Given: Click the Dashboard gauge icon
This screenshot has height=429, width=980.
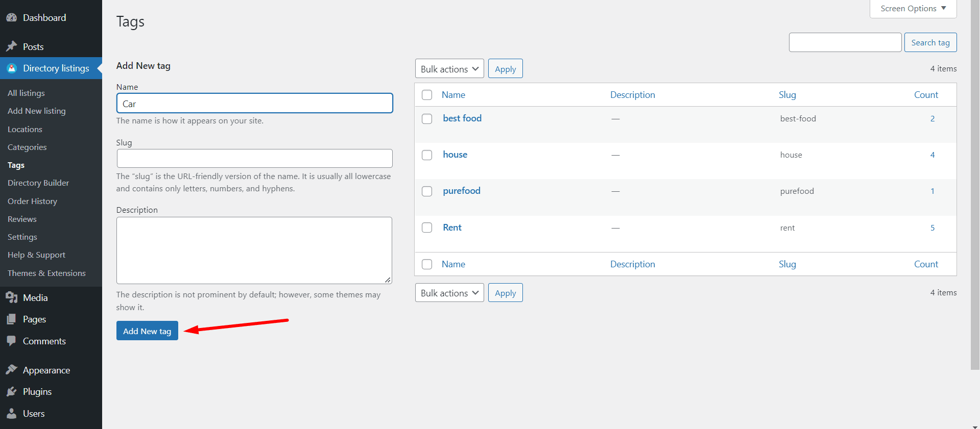Looking at the screenshot, I should 12,17.
